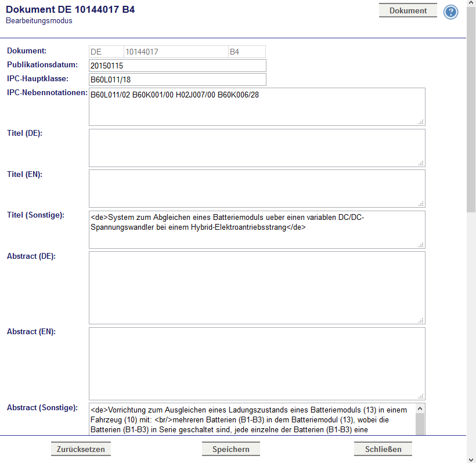This screenshot has width=476, height=463.
Task: Click into the Abstract (EN) text area
Action: coord(257,364)
